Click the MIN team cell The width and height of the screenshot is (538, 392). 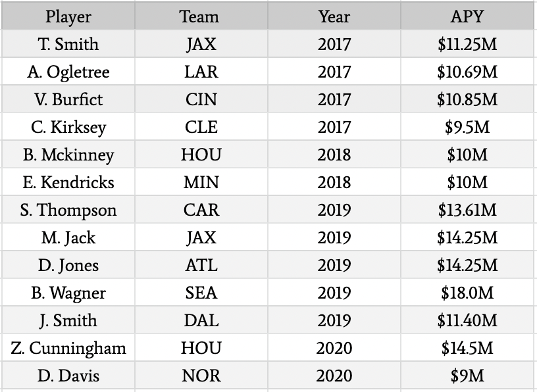pyautogui.click(x=201, y=182)
